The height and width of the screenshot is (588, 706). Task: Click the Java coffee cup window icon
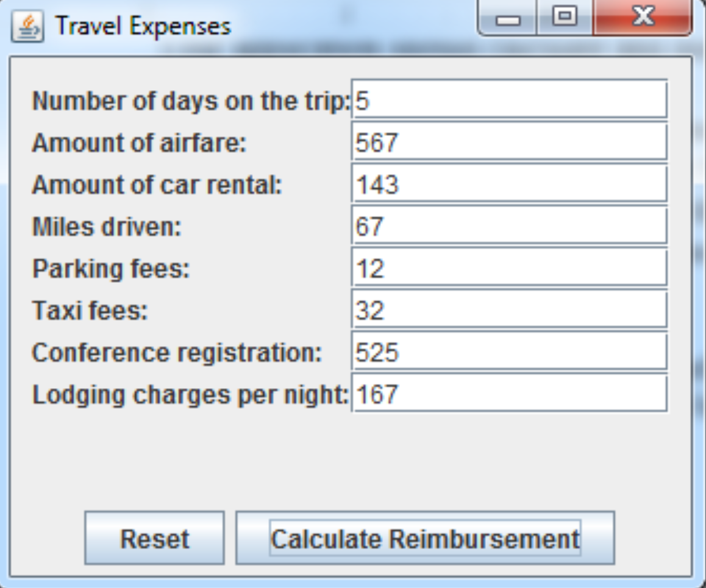point(27,27)
